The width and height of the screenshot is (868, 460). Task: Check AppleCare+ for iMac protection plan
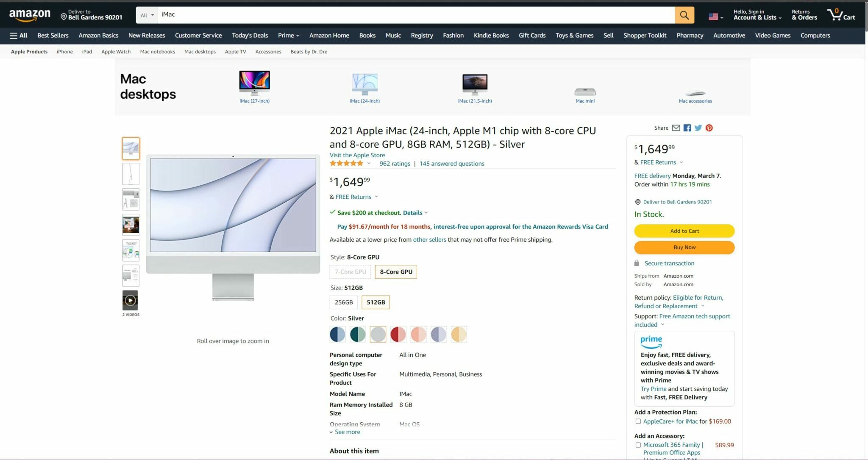(638, 421)
